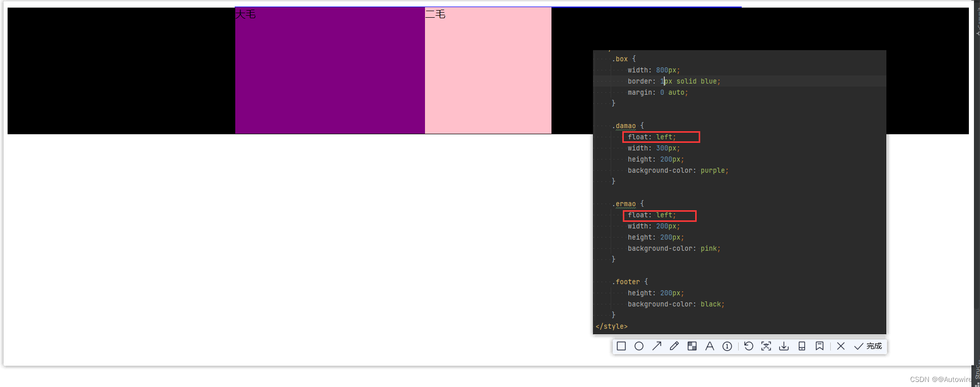Click the screen translate icon
Viewport: 980px width, 387px height.
click(766, 346)
